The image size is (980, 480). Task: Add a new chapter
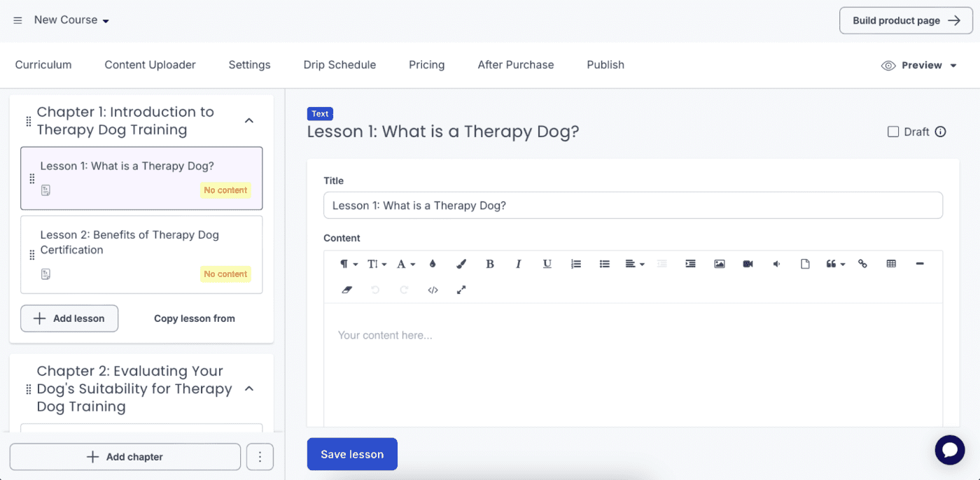125,457
